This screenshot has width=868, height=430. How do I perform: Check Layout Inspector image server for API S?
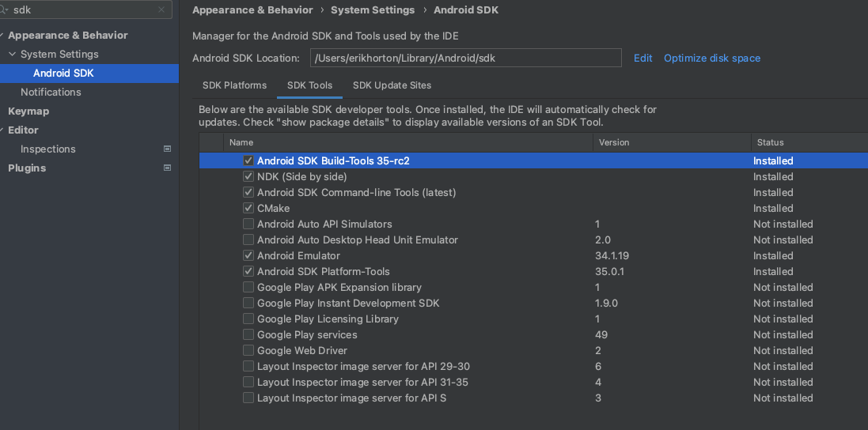[x=248, y=398]
